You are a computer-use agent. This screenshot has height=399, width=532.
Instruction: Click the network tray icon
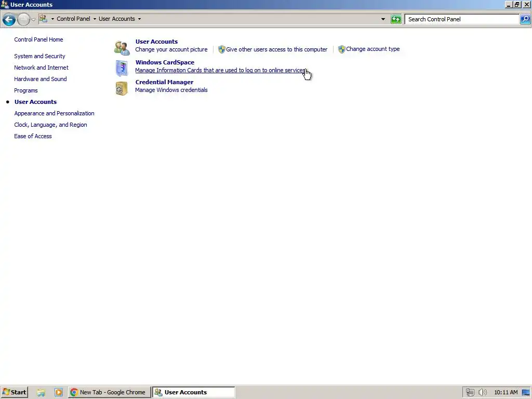tap(470, 393)
